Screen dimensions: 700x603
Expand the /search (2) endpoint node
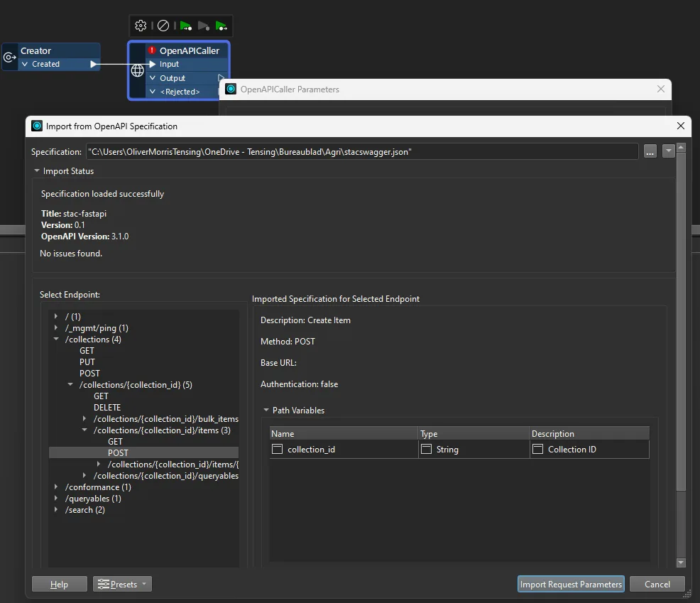56,510
